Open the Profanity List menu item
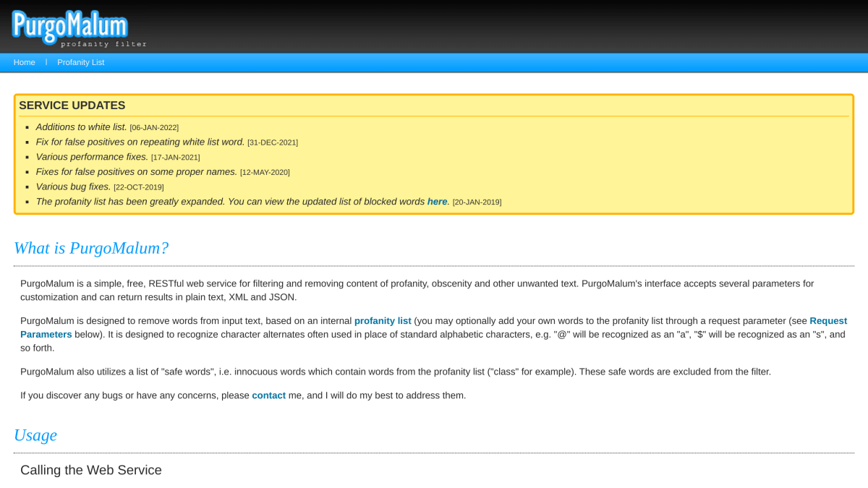Viewport: 868px width, 488px height. point(81,62)
